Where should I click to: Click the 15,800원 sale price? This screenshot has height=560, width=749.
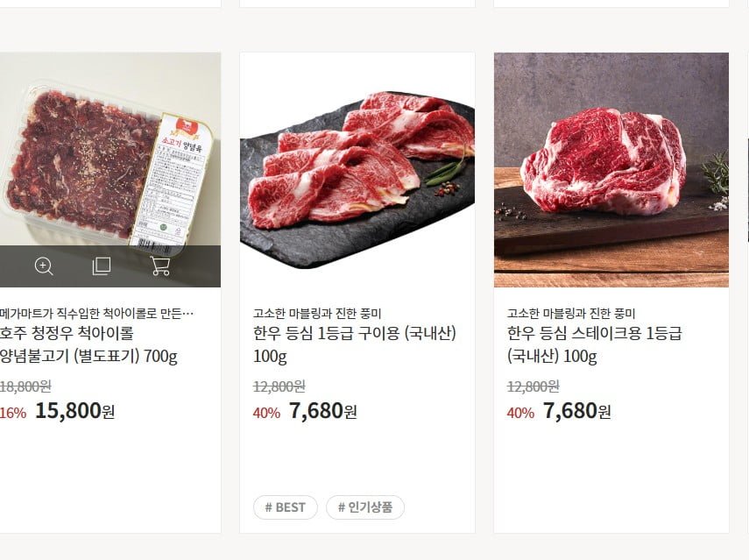click(x=74, y=411)
